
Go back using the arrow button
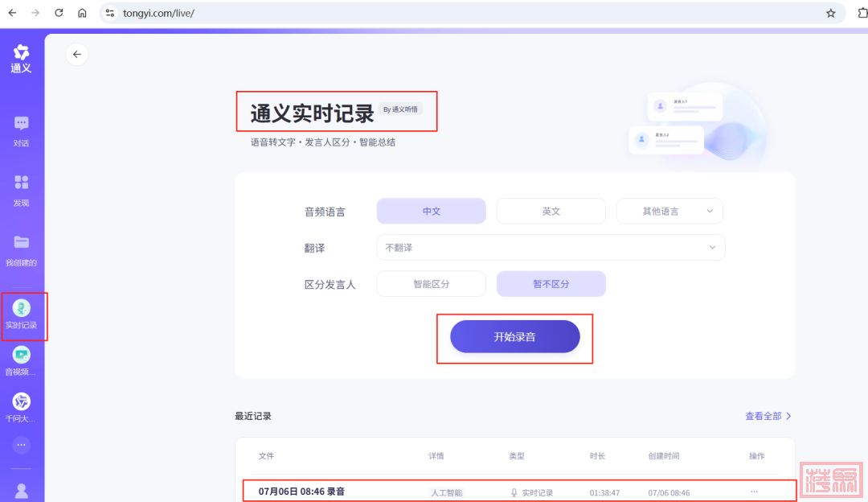point(77,55)
